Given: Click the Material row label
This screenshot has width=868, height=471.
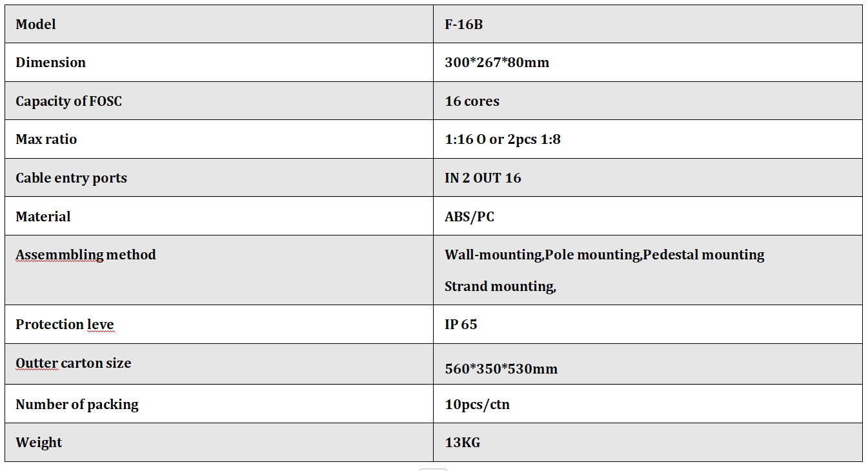Looking at the screenshot, I should click(43, 217).
